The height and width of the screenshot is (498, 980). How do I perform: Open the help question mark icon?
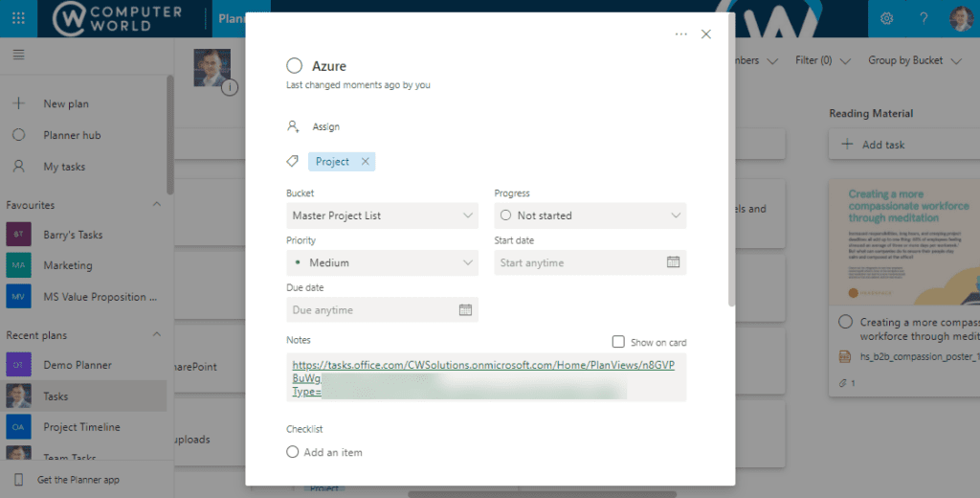[x=924, y=19]
